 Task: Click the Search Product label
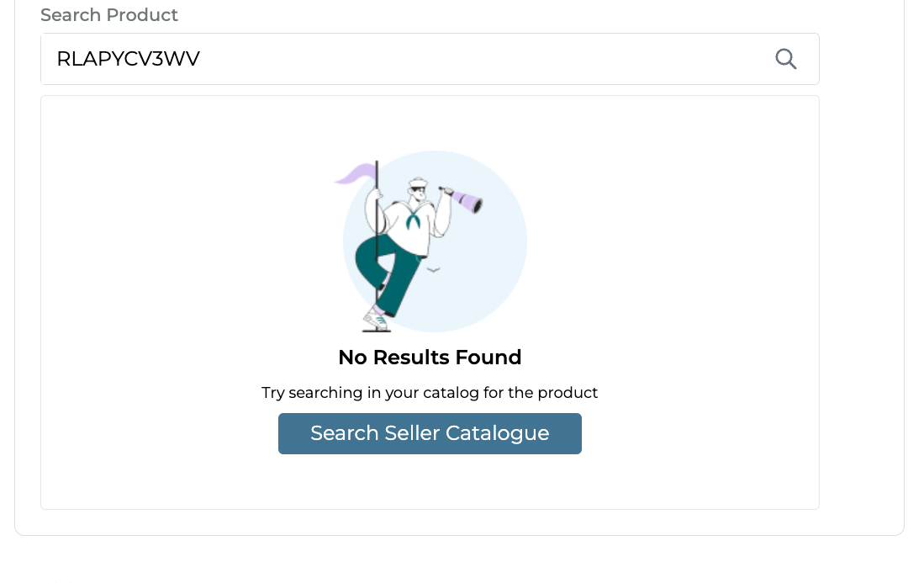[x=109, y=15]
